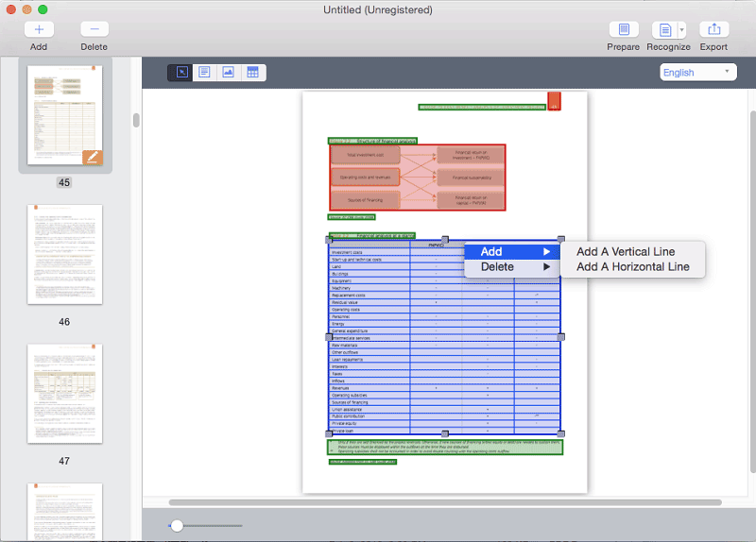Select page 47 thumbnail

coord(64,394)
